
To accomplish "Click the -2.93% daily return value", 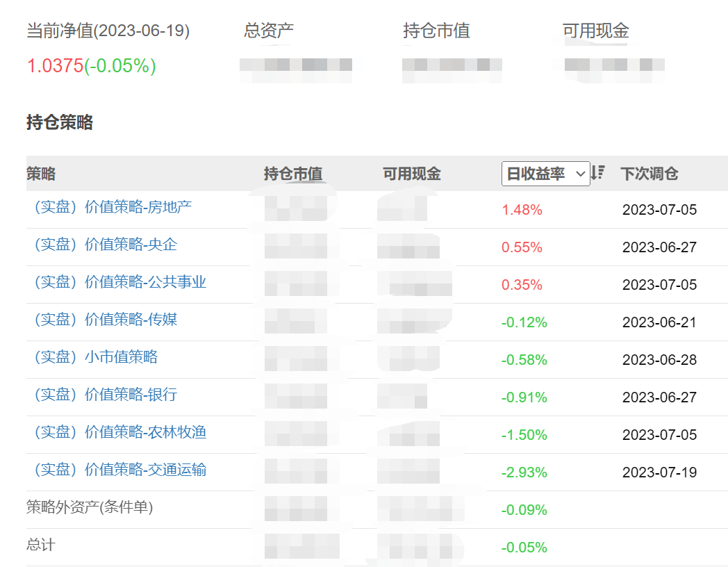I will click(524, 472).
